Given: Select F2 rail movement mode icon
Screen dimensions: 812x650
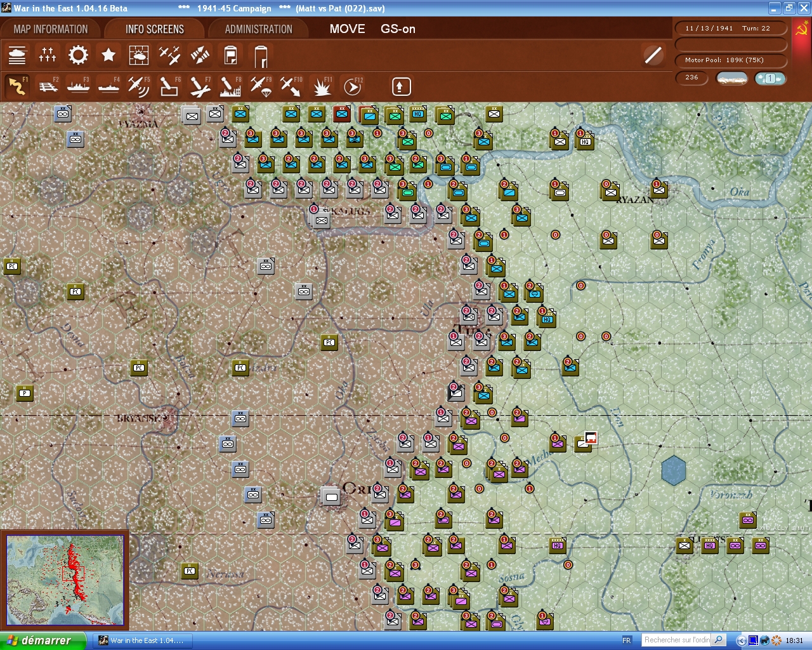Looking at the screenshot, I should pos(48,86).
